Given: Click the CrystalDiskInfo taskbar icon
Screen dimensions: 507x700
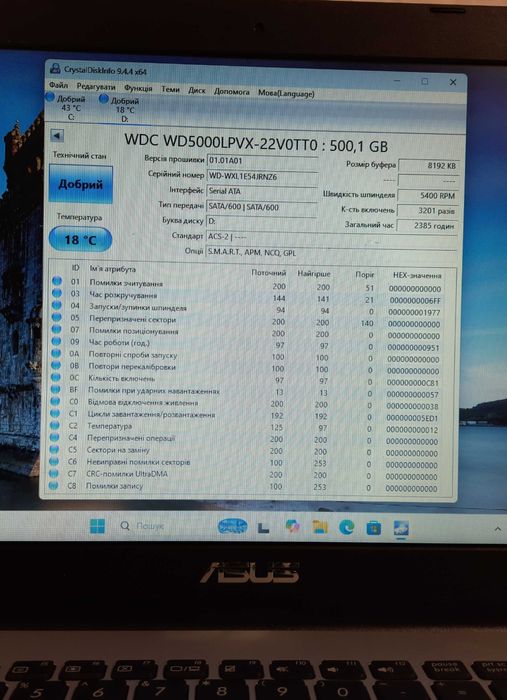Looking at the screenshot, I should (x=401, y=529).
